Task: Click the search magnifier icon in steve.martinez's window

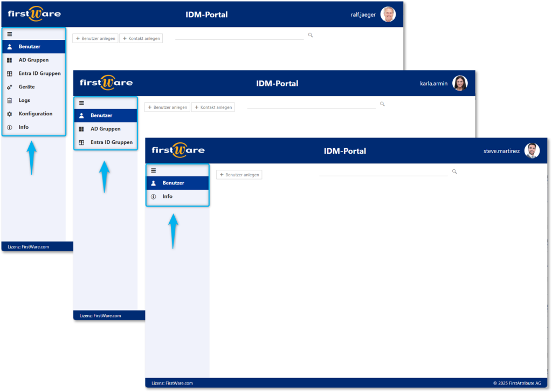Action: 454,171
